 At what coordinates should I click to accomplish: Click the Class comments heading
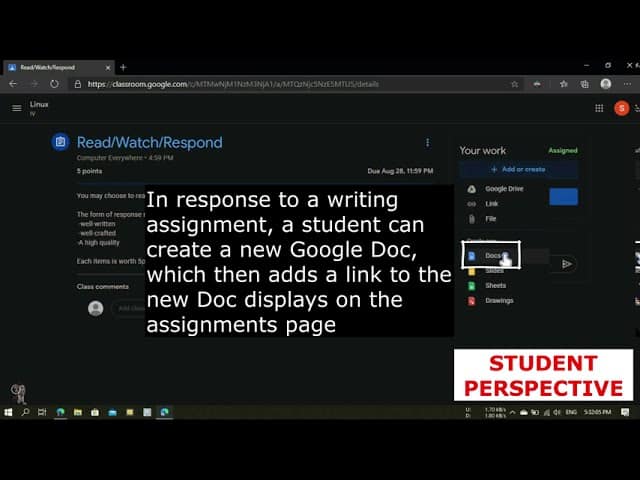coord(102,287)
